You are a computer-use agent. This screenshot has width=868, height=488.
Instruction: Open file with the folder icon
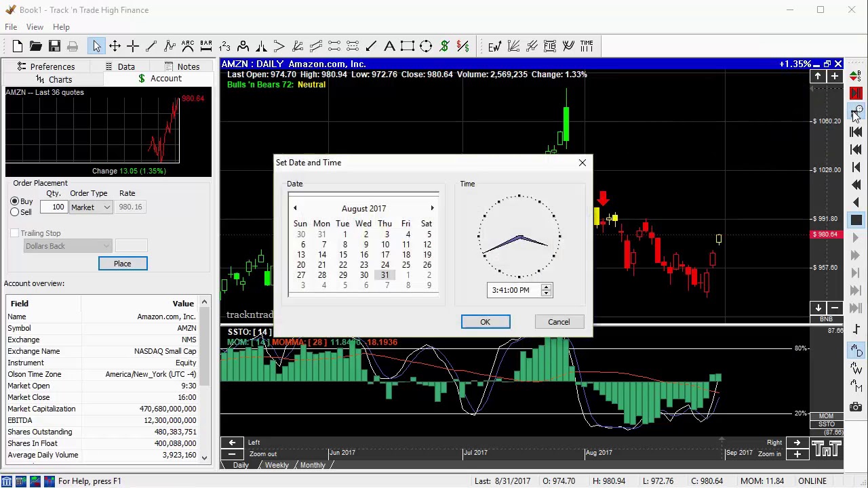pyautogui.click(x=36, y=46)
